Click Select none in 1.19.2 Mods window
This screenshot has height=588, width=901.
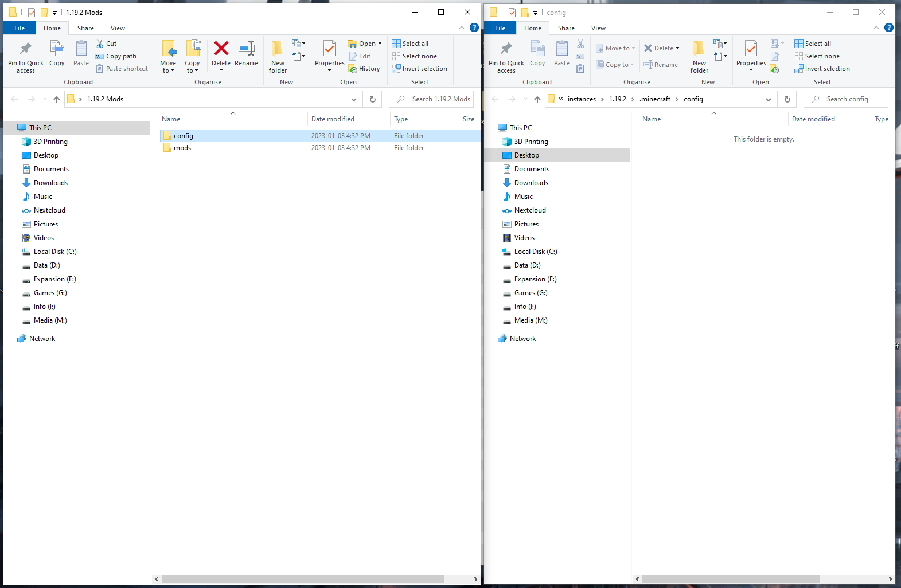coord(414,56)
